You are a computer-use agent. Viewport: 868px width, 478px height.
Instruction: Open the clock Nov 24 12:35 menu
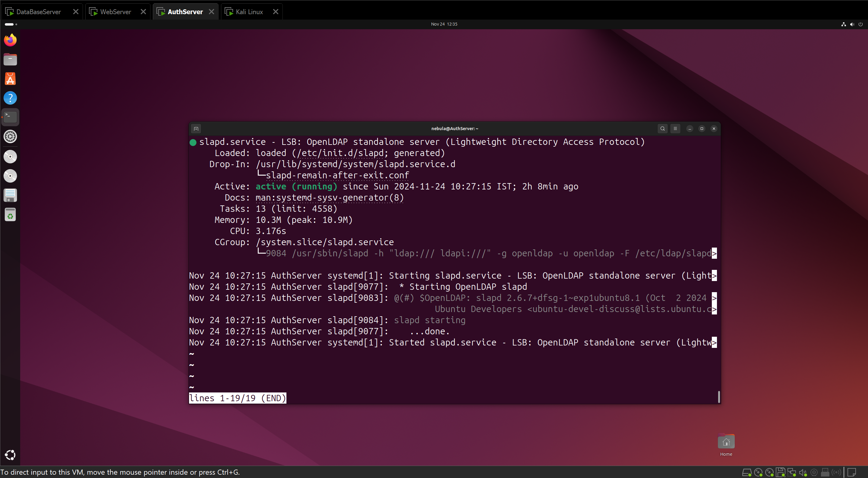444,24
